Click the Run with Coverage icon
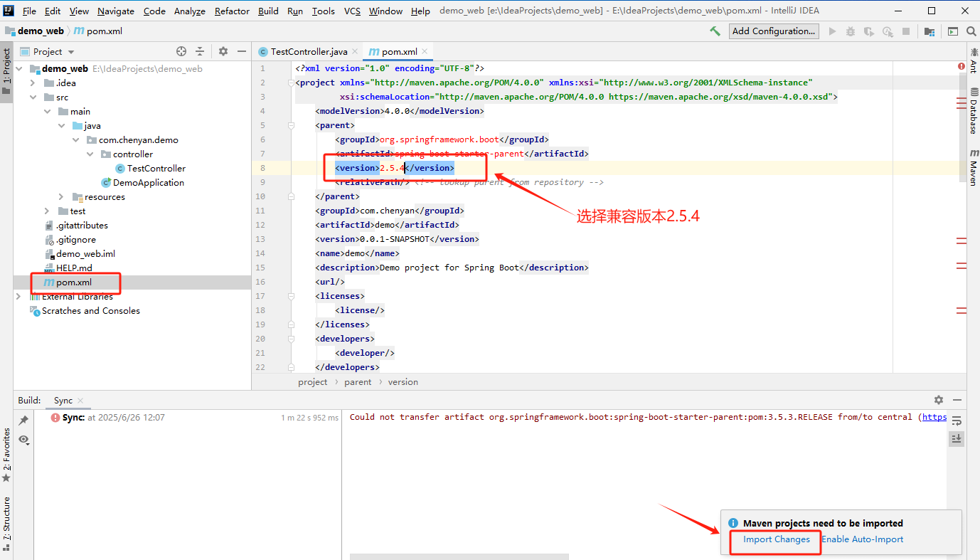Viewport: 980px width, 560px height. pos(869,31)
